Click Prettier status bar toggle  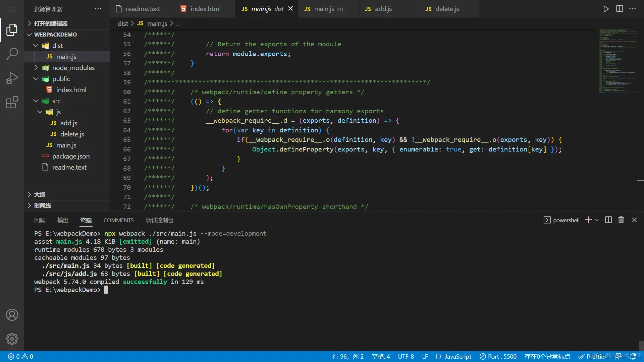click(592, 356)
